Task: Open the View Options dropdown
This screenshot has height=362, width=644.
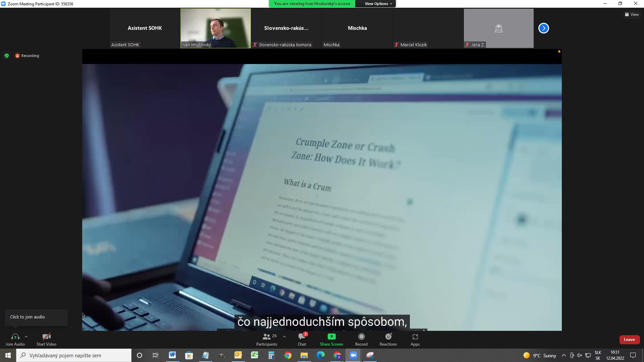Action: tap(378, 4)
